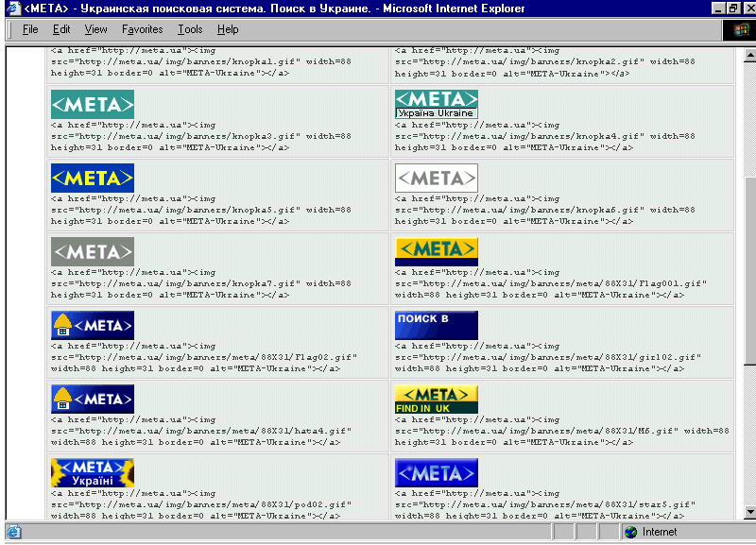Screen dimensions: 756x545
Task: Click the white META banner for knopka6.gif
Action: click(x=437, y=178)
